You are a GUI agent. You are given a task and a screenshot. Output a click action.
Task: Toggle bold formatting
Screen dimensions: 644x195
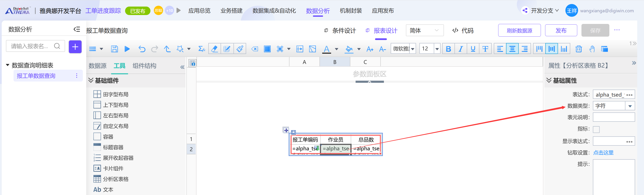click(x=448, y=49)
